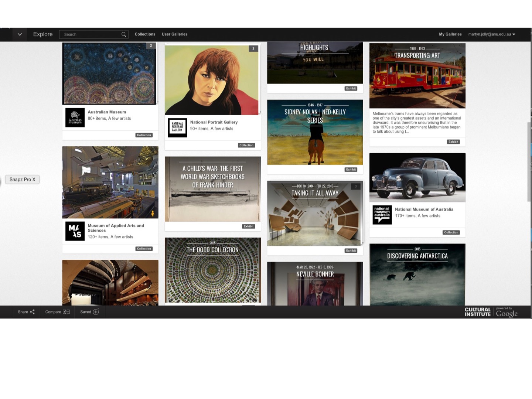Open the Transporting Art exhibit thumbnail
The image size is (532, 399).
[417, 76]
